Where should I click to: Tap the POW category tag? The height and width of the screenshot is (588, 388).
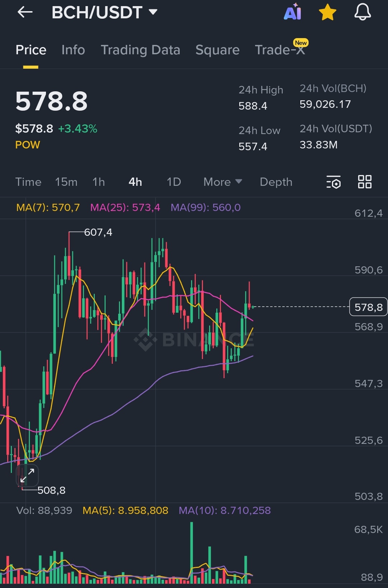pyautogui.click(x=28, y=145)
